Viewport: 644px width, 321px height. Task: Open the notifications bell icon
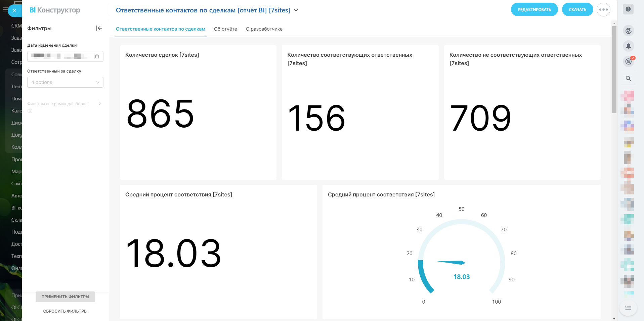coord(628,46)
